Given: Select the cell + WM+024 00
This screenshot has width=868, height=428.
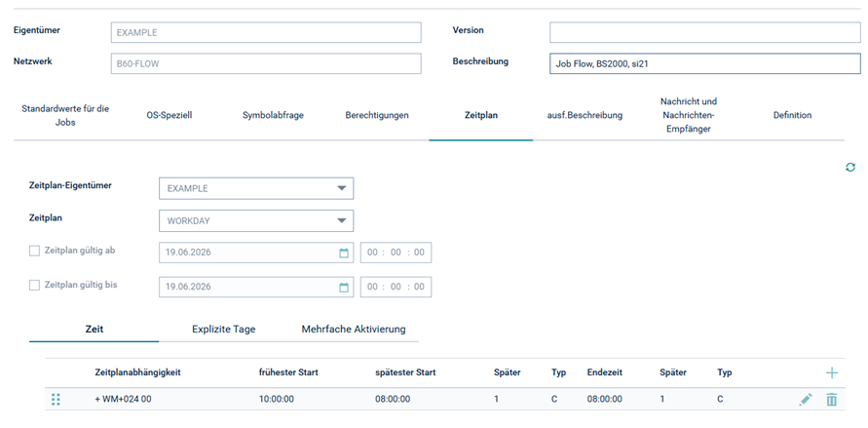Looking at the screenshot, I should 123,399.
